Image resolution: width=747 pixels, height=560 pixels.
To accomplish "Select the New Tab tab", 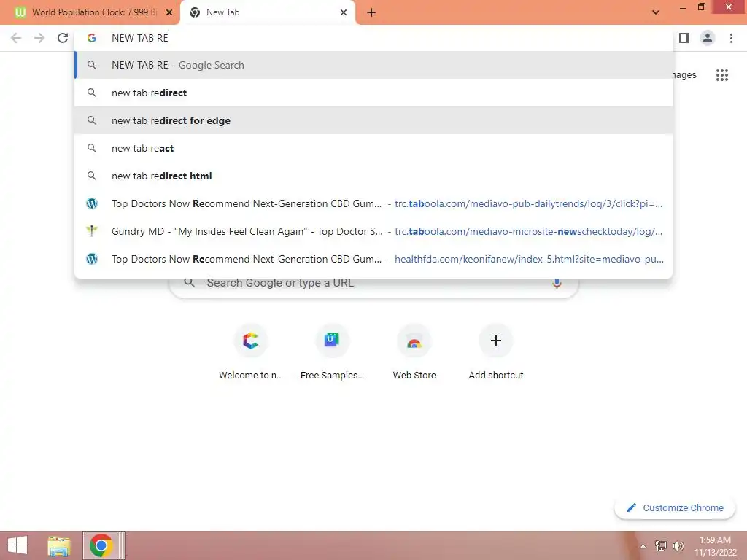I will pos(267,12).
